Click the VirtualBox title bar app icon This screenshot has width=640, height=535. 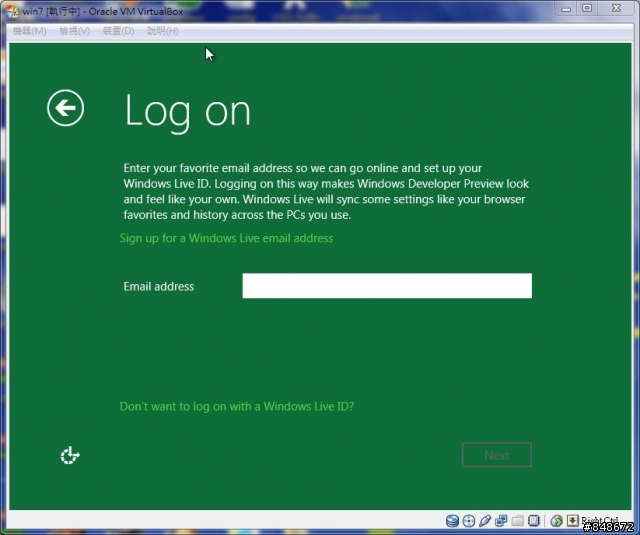(12, 11)
